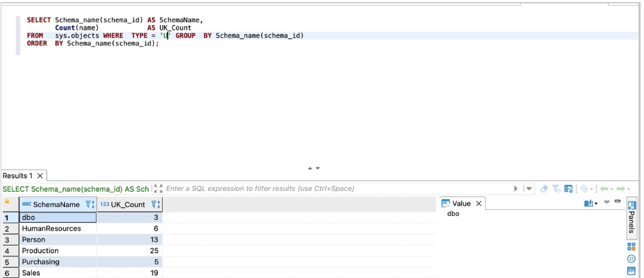
Task: Click the refresh circular arrows icon
Action: coord(584,188)
